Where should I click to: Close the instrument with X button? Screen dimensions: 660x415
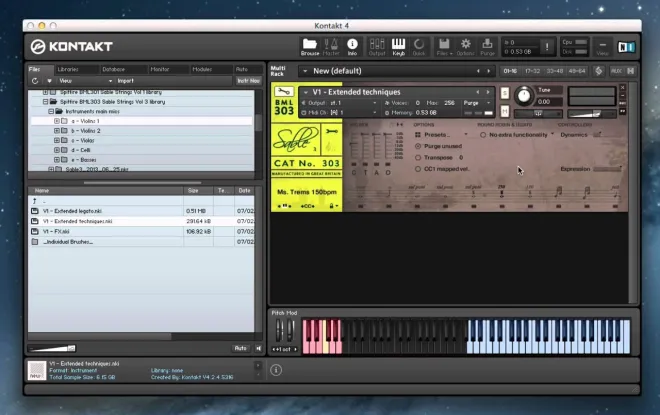[x=623, y=88]
